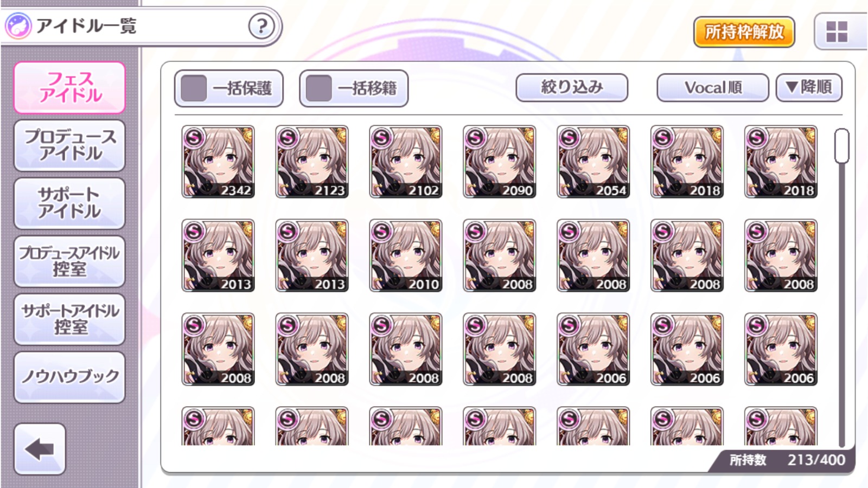This screenshot has width=868, height=488.
Task: Open the ノウハウブック tab
Action: coord(69,377)
